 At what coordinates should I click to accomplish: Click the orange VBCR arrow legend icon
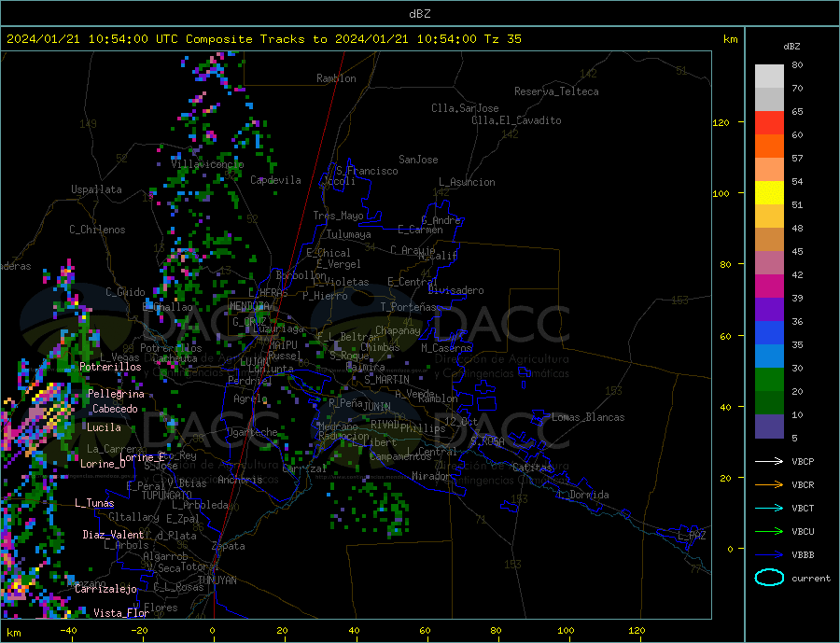(769, 485)
